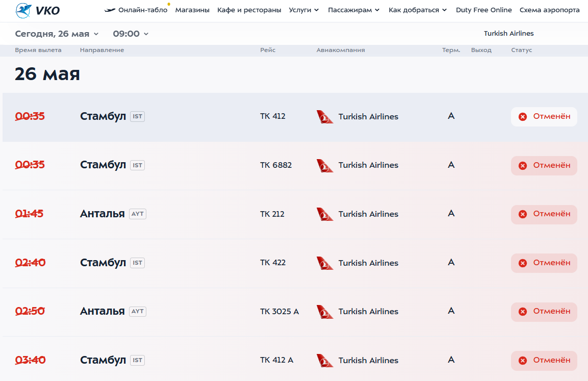Viewport: 588px width, 381px height.
Task: Open the date dropdown Сегодня, 26 мая
Action: 57,34
